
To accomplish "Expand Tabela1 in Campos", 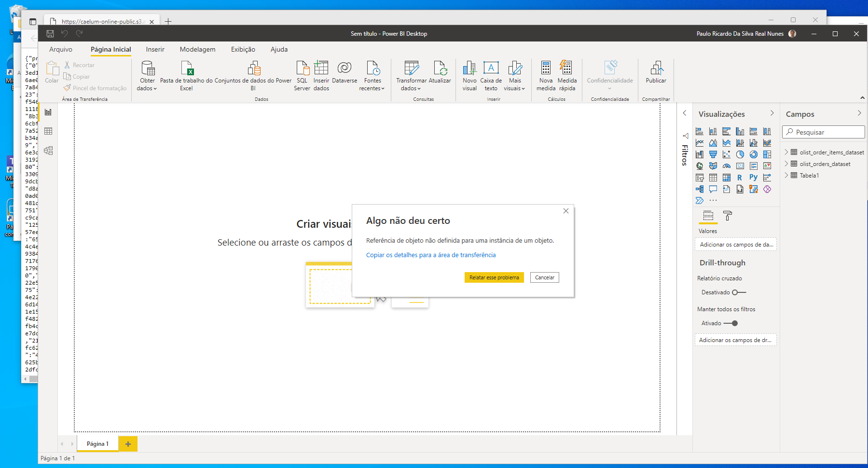I will (x=786, y=175).
